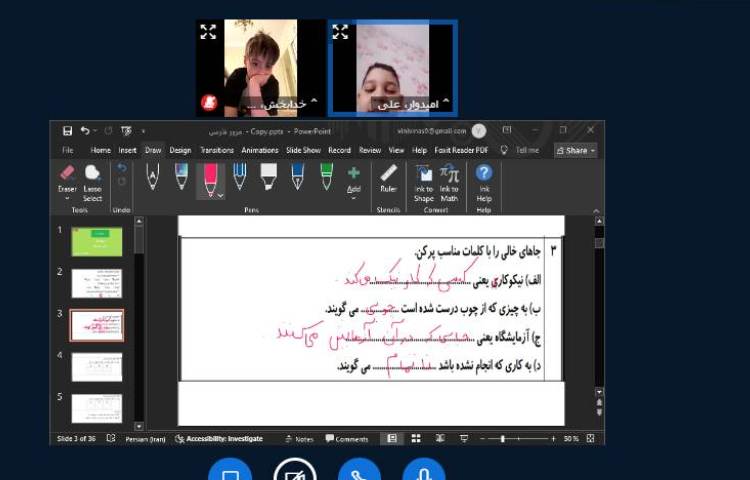
Task: Click the zoom out minus button
Action: click(483, 438)
